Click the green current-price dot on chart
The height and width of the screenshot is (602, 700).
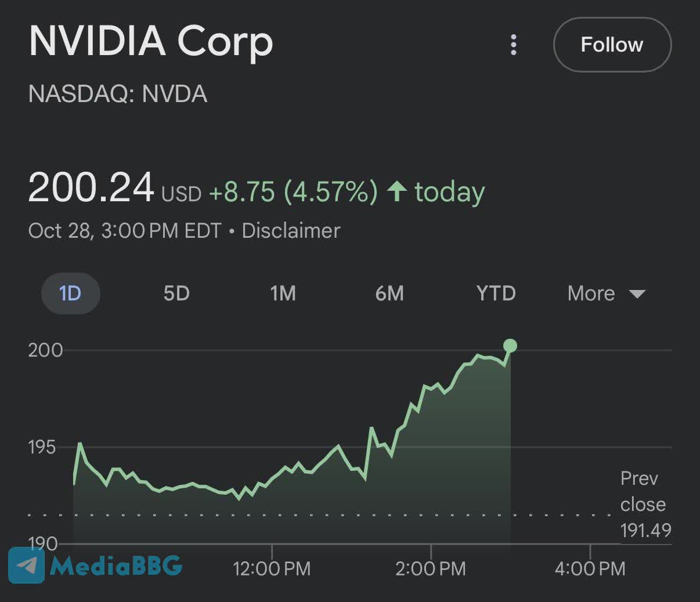coord(510,346)
